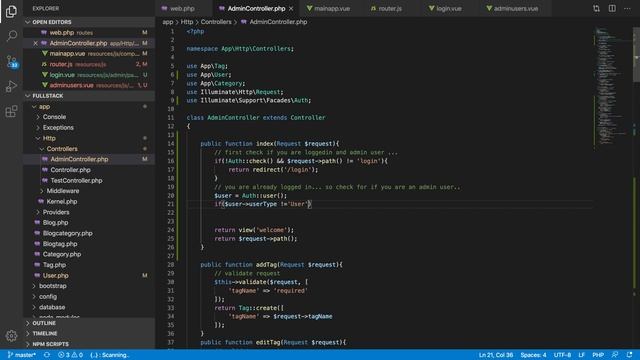Collapse the Open Editors section

89,22
